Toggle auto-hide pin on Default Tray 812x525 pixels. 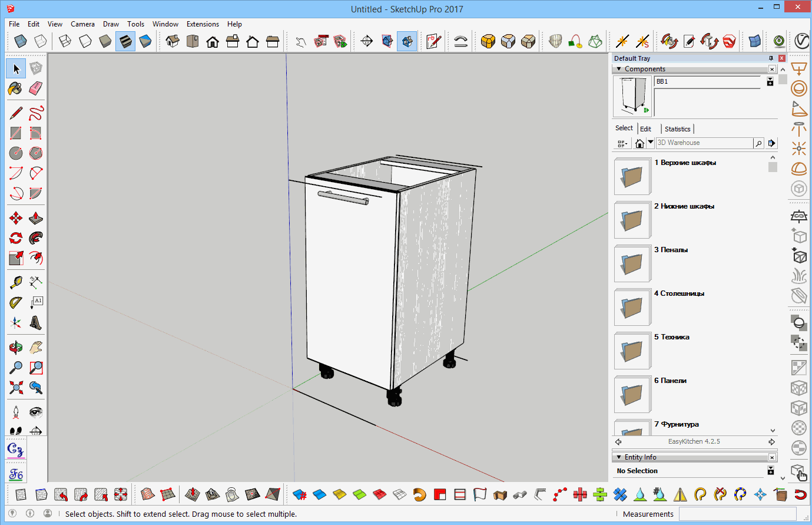tap(771, 58)
